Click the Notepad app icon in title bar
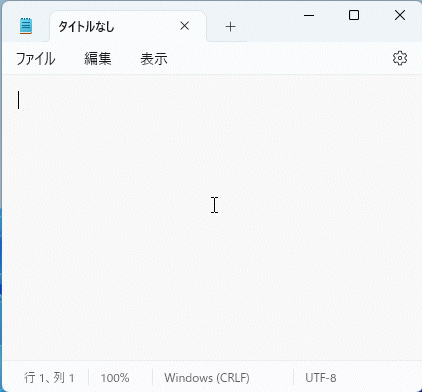 [x=26, y=26]
